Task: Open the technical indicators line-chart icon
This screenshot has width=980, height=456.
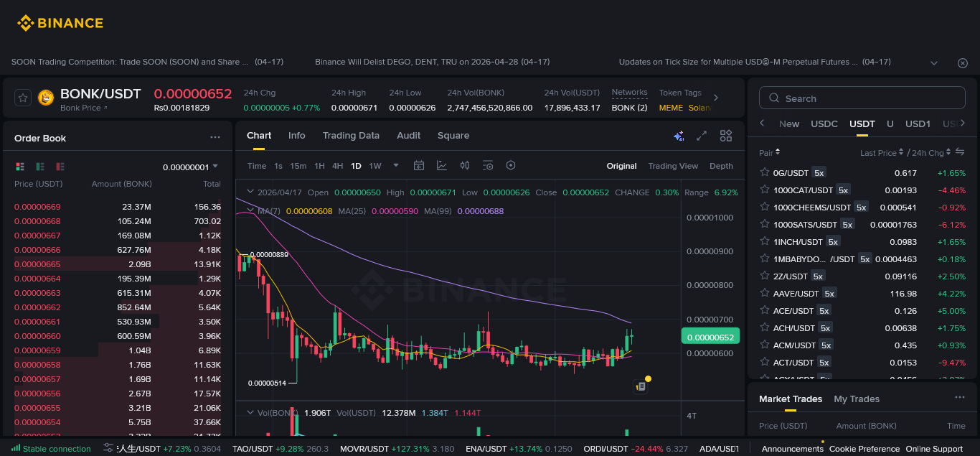Action: coord(442,165)
